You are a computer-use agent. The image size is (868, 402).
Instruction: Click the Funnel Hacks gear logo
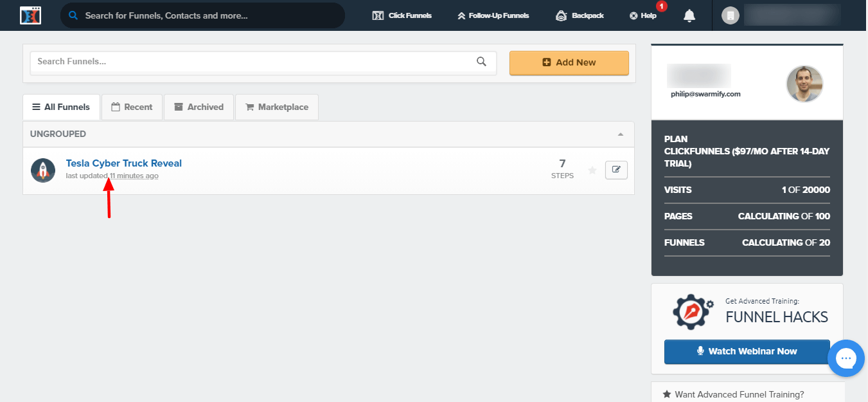point(693,311)
